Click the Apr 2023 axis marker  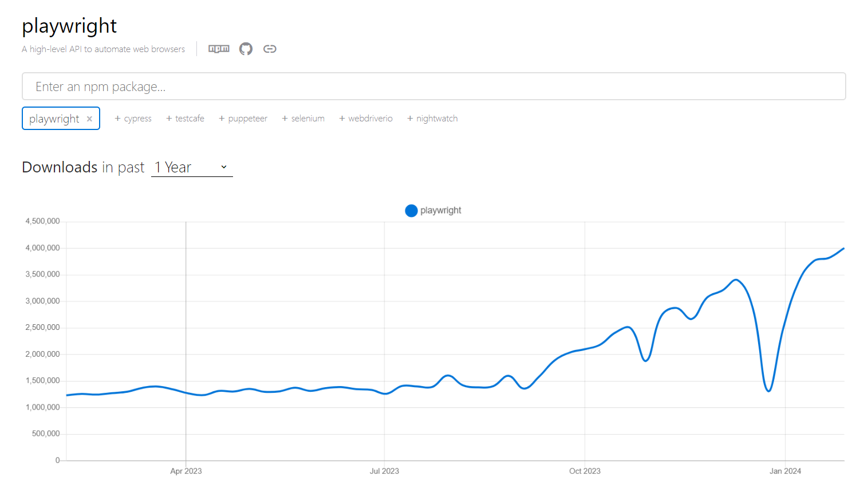186,471
